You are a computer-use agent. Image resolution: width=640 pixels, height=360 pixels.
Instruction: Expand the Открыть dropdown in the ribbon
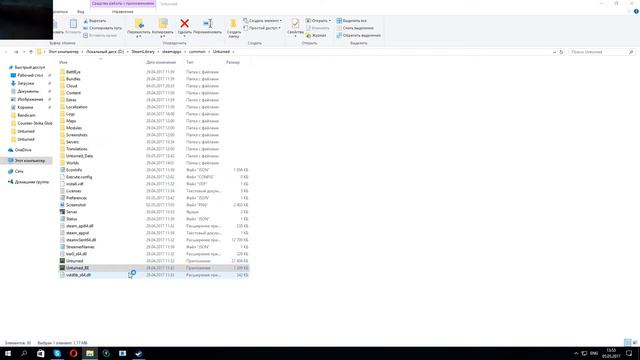318,21
